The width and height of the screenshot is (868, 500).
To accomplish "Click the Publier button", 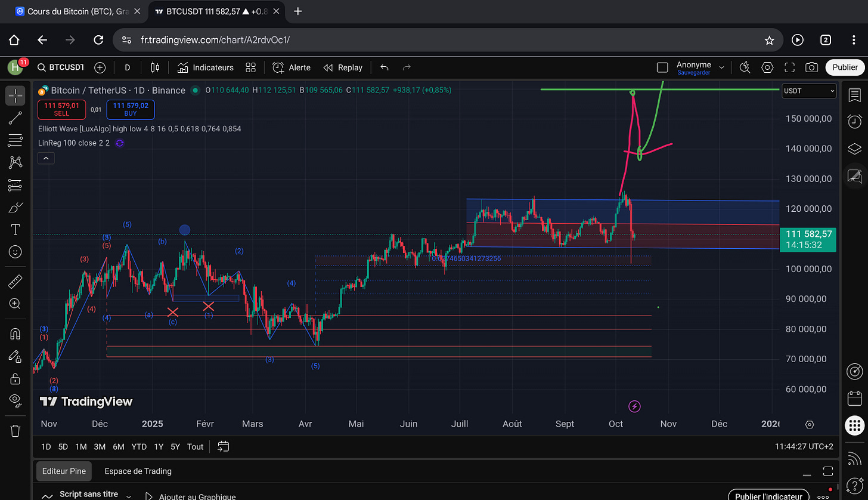I will tap(845, 67).
